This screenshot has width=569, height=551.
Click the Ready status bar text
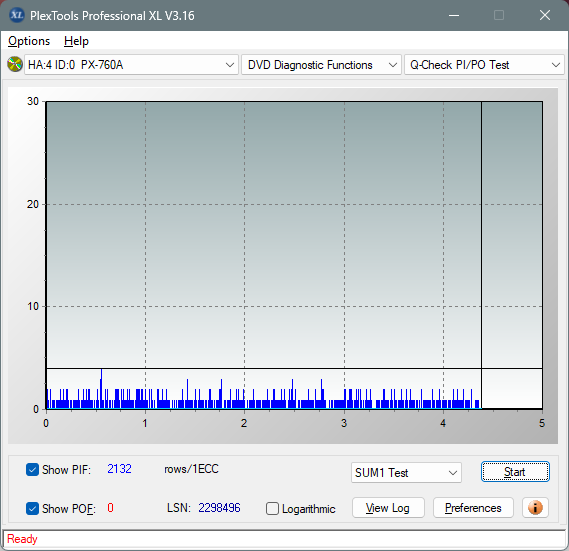[22, 539]
